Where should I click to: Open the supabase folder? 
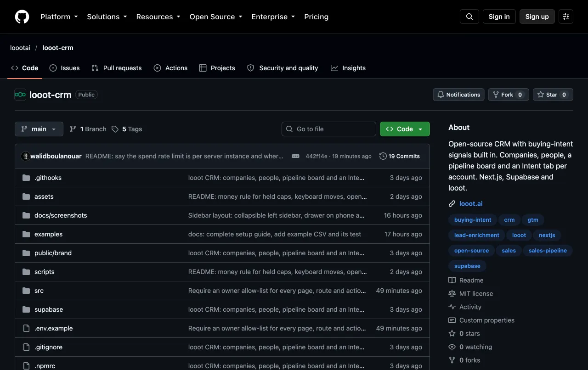(49, 309)
